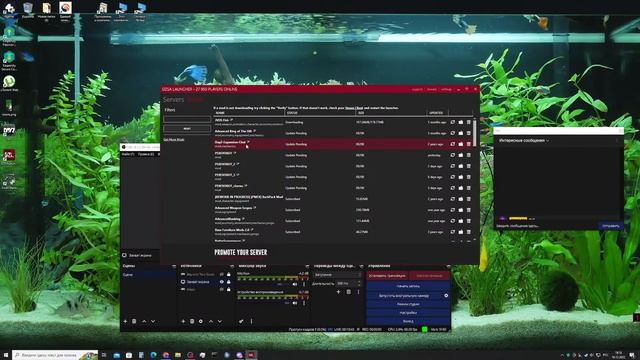Move scene up in OBS Scenes panel

click(x=144, y=321)
